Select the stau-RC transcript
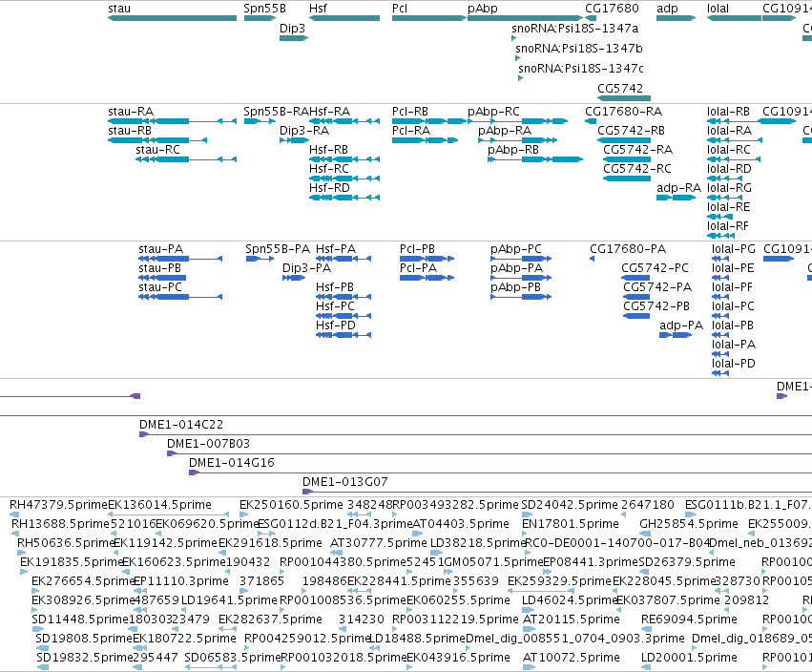 [186, 159]
